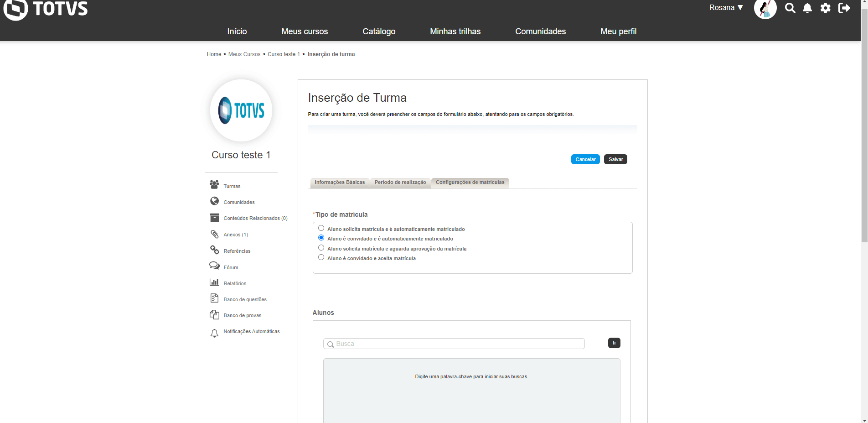868x423 pixels.
Task: Click the Ir search button
Action: pos(614,343)
